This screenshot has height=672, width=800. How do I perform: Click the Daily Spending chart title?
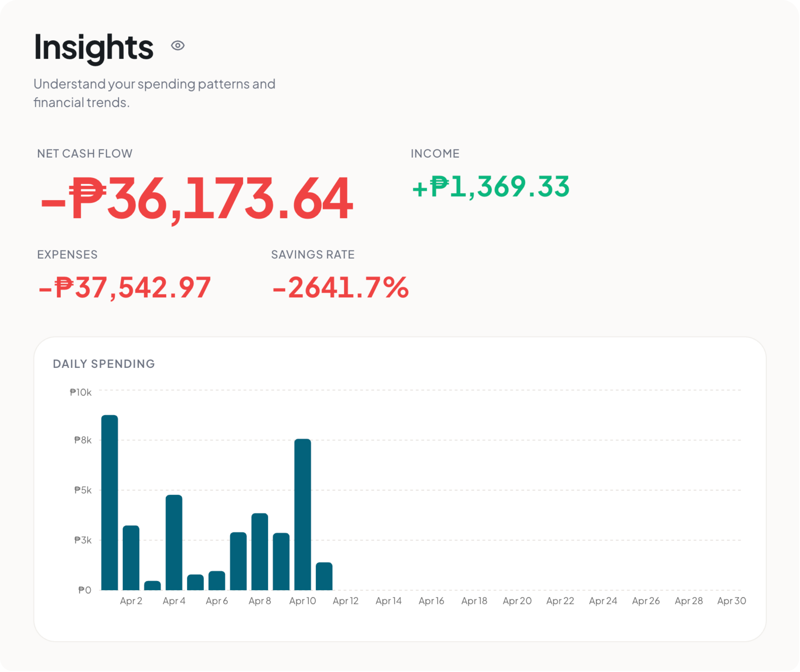[104, 364]
